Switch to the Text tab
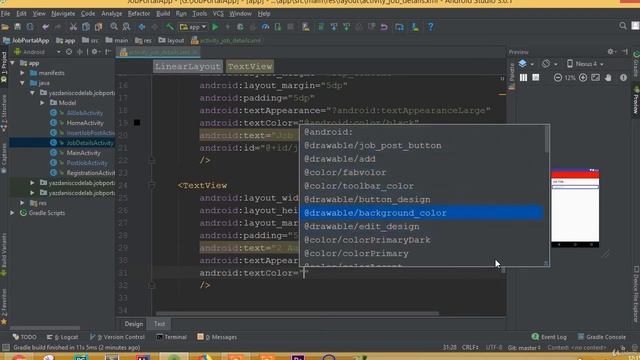Viewport: 640px width, 360px height. (x=159, y=324)
